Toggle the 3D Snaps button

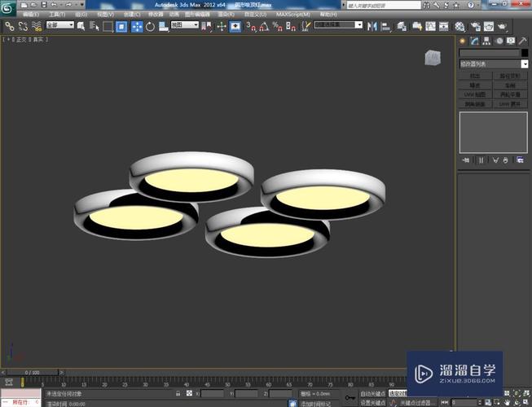click(x=251, y=26)
